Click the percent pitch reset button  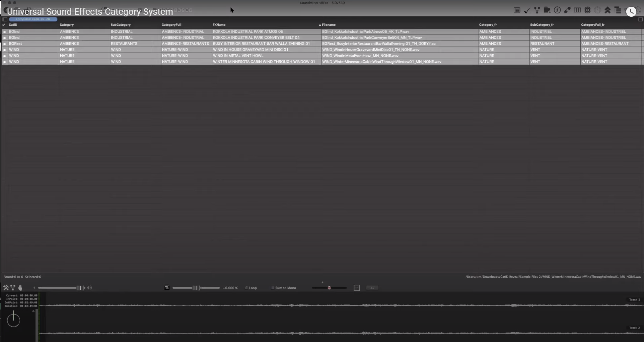coord(167,288)
